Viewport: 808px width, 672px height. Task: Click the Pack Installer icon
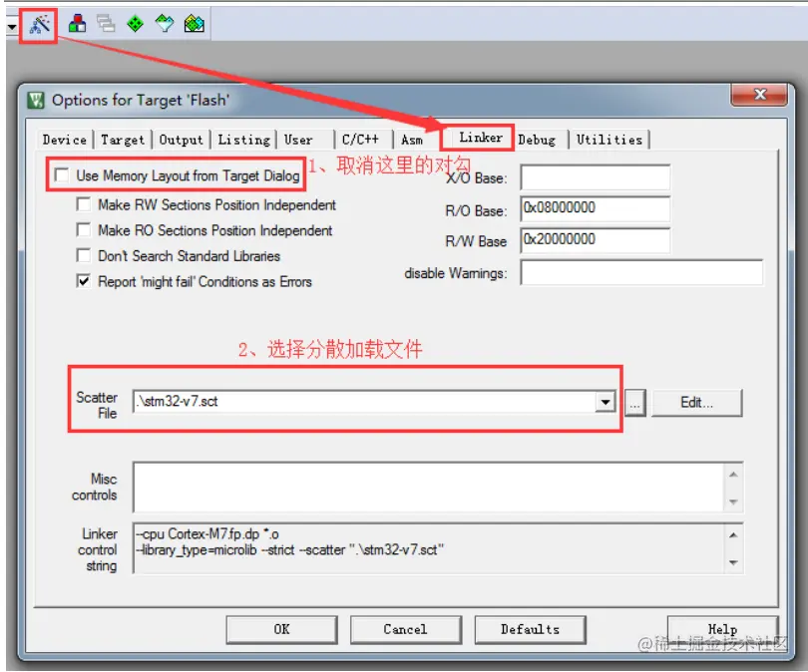195,24
